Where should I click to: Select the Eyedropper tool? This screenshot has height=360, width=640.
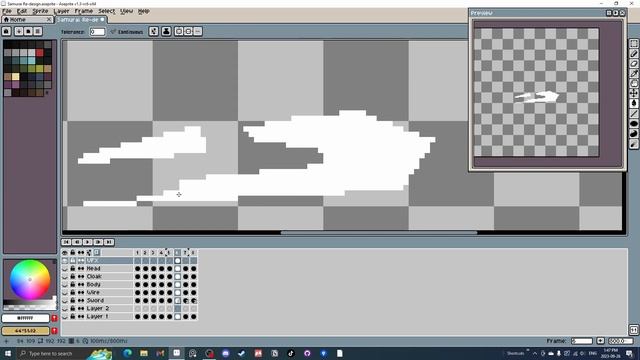(633, 73)
